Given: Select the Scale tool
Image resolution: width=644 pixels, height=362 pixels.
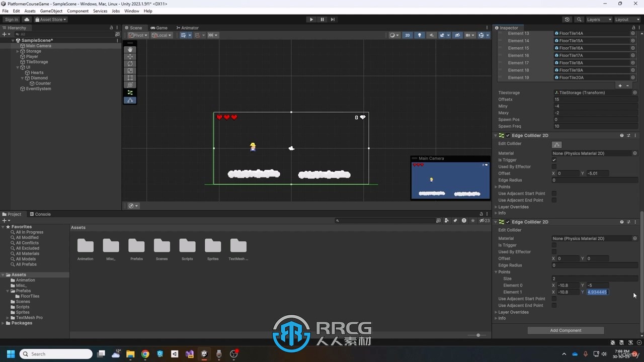Looking at the screenshot, I should [x=130, y=71].
